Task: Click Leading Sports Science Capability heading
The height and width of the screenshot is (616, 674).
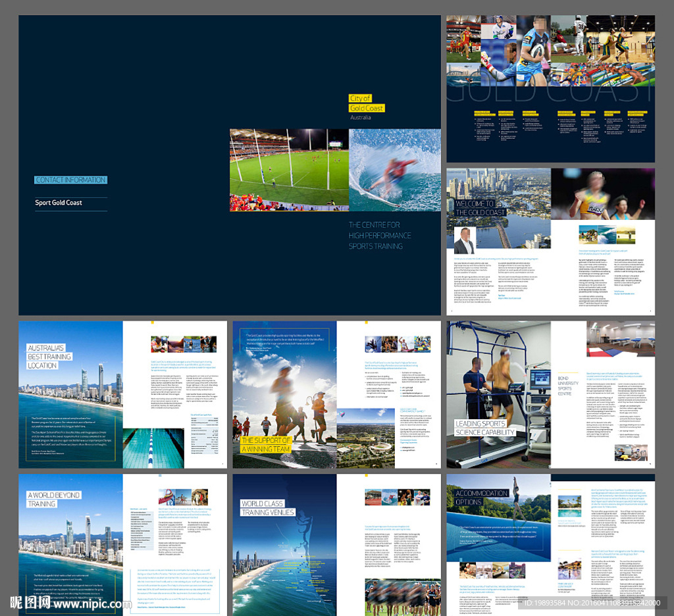Action: coord(485,428)
